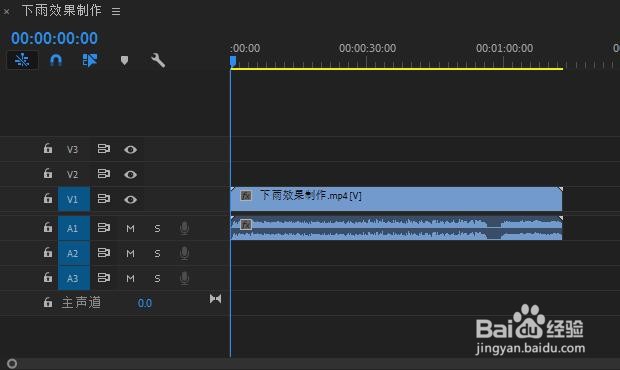The image size is (620, 370).
Task: Target track V3 label
Action: pyautogui.click(x=72, y=149)
